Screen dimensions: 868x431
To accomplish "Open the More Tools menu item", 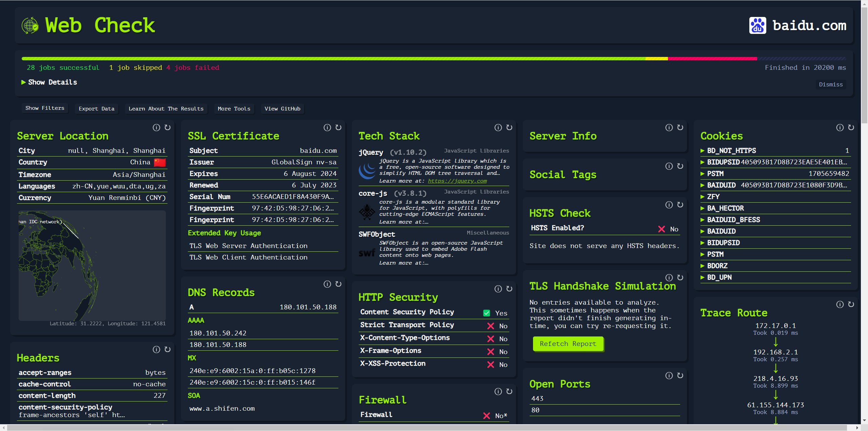I will point(234,109).
